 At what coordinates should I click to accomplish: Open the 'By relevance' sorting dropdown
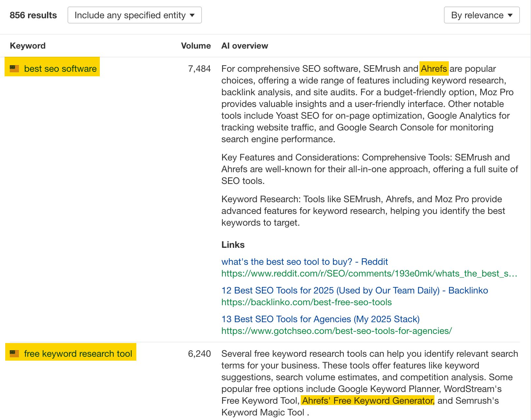[x=481, y=15]
